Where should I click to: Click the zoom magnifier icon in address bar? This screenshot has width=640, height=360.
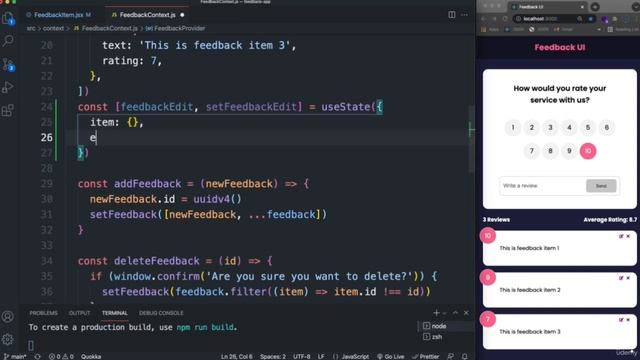point(580,19)
